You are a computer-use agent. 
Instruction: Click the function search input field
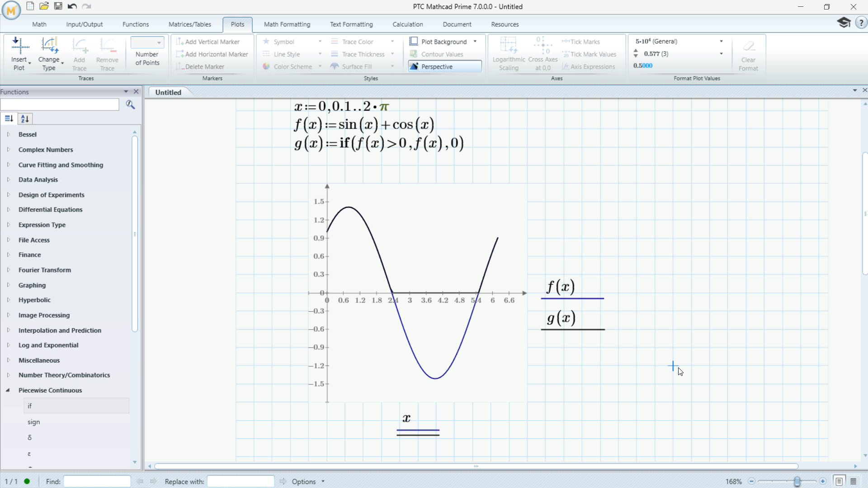point(60,105)
